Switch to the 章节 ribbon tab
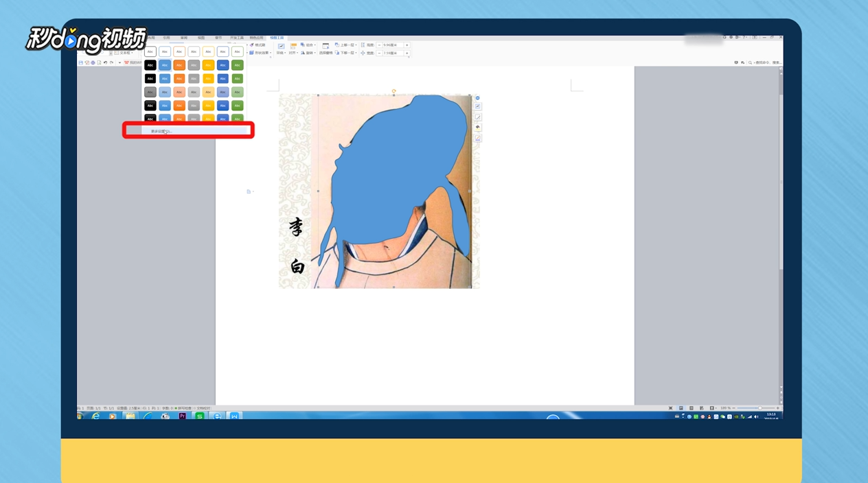Screen dimensions: 868x483 (x=218, y=38)
